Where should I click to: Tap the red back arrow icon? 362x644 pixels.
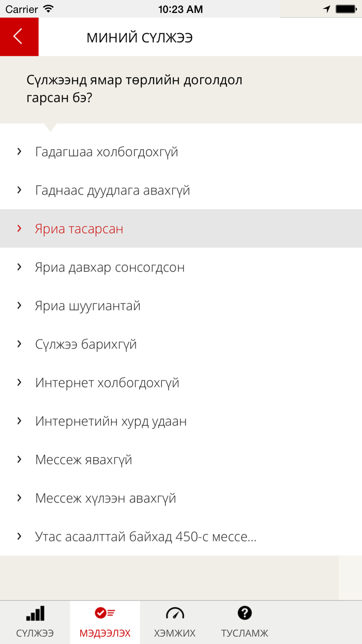(x=19, y=37)
